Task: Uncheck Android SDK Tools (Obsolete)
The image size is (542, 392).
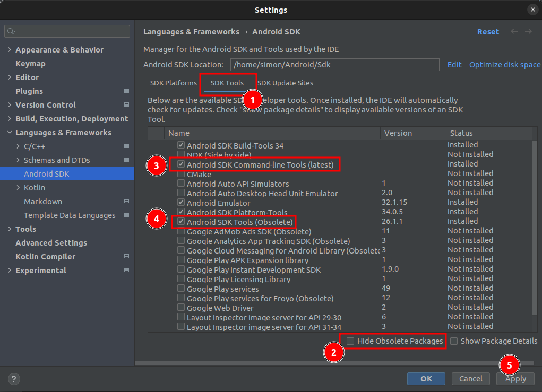Action: [182, 221]
